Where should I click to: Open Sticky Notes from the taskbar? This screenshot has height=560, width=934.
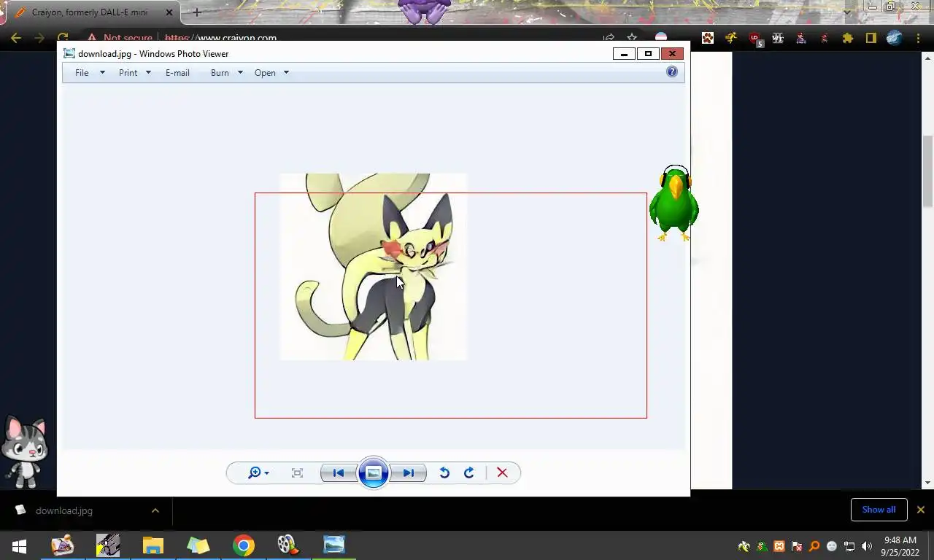tap(198, 545)
